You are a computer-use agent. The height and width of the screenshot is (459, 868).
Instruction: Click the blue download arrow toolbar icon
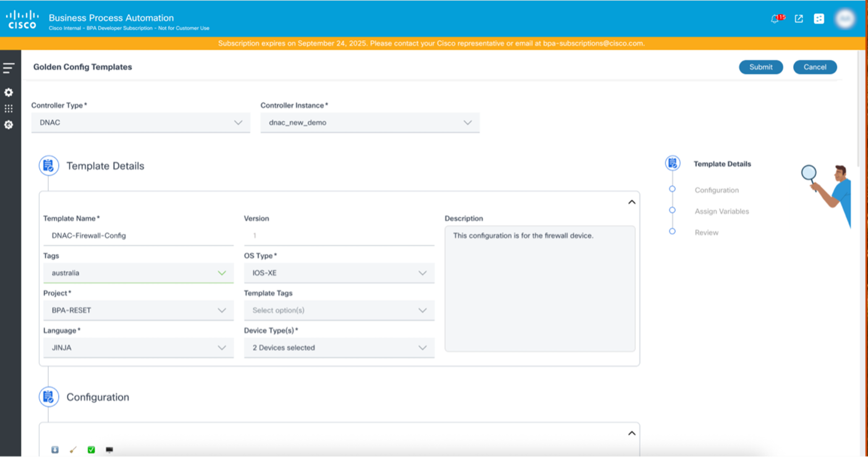pyautogui.click(x=55, y=450)
